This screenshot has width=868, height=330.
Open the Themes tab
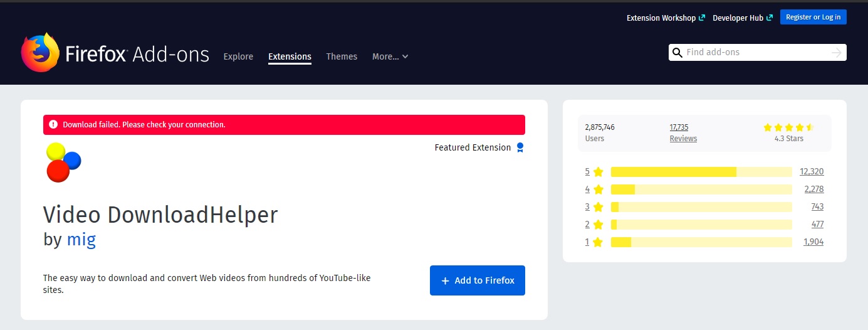pos(342,56)
